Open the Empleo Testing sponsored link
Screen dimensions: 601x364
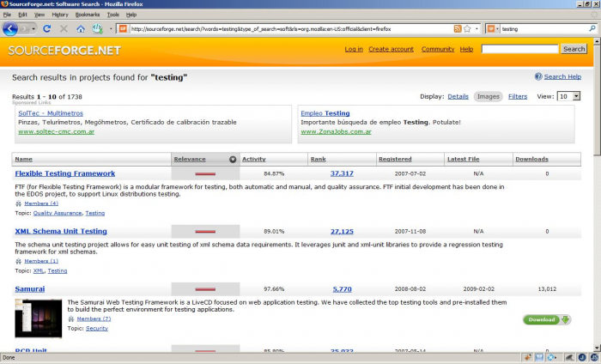click(x=325, y=113)
